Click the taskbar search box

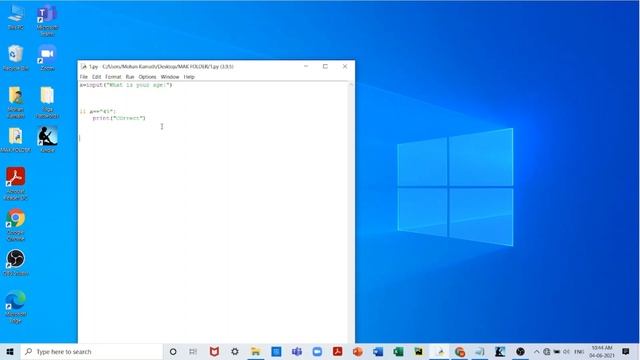click(91, 351)
